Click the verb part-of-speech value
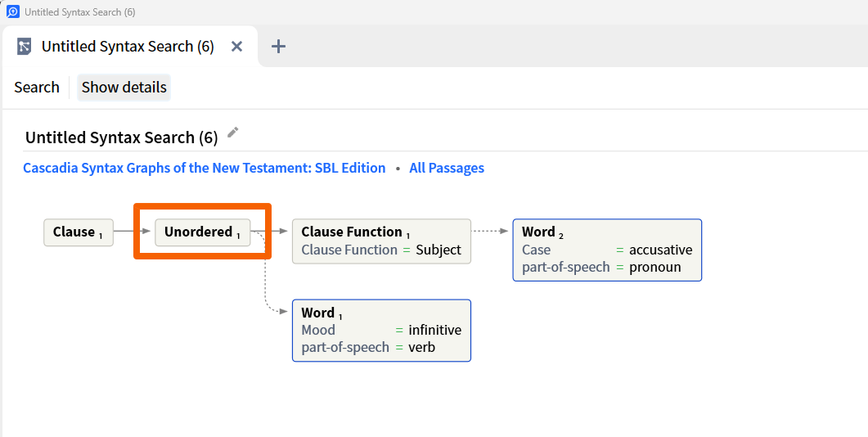 tap(421, 347)
